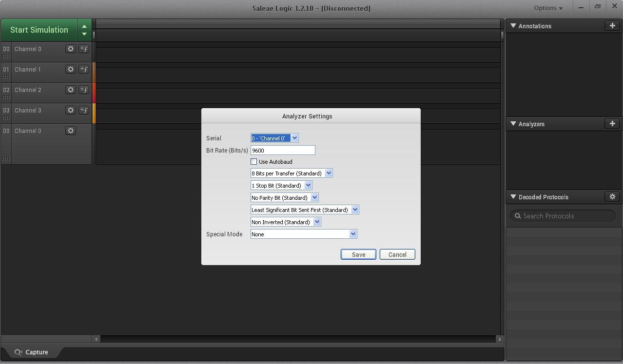Grab the drag handle on Channel 3 row
Image resolution: width=623 pixels, height=364 pixels.
pos(6,118)
